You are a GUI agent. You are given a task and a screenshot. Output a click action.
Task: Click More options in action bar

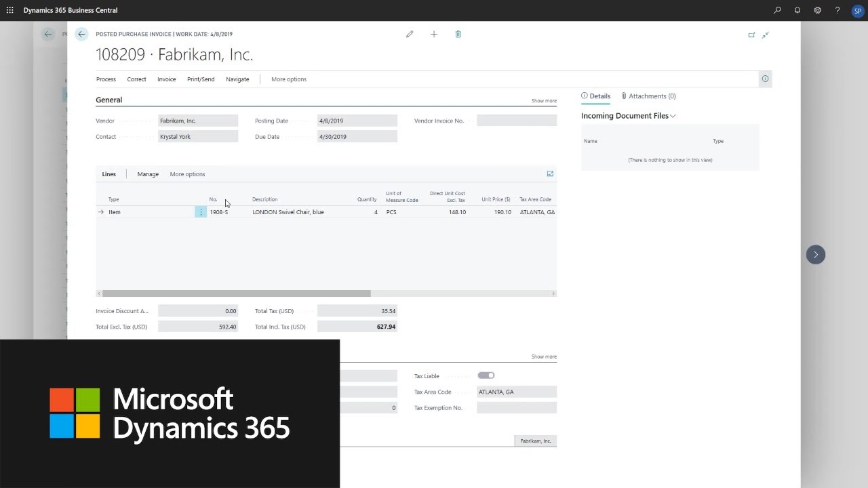(x=289, y=79)
